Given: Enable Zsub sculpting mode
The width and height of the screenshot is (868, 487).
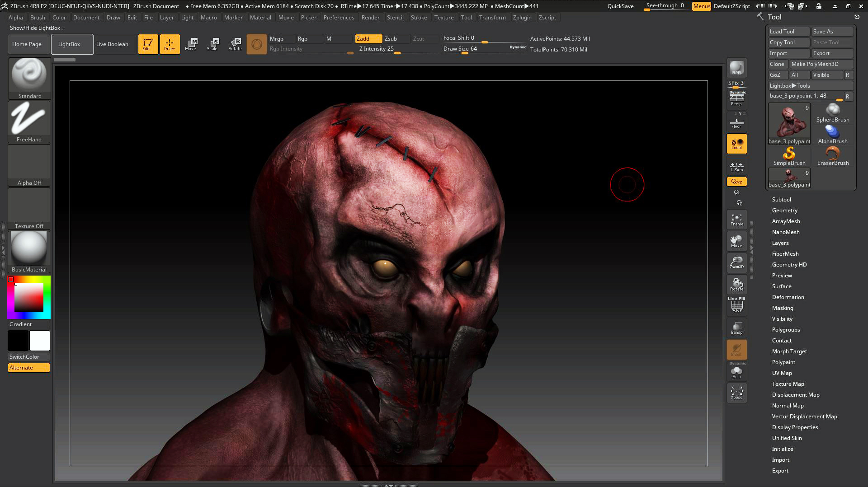Looking at the screenshot, I should pos(391,39).
